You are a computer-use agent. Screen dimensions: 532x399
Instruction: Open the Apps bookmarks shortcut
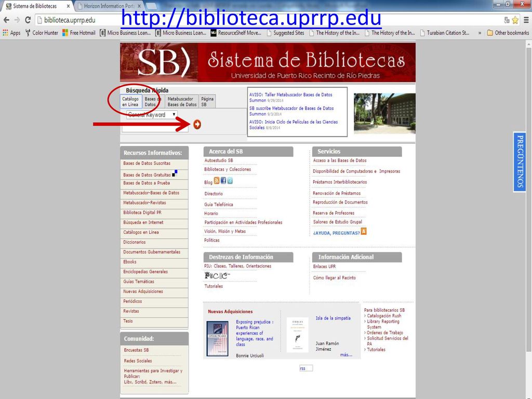click(11, 33)
